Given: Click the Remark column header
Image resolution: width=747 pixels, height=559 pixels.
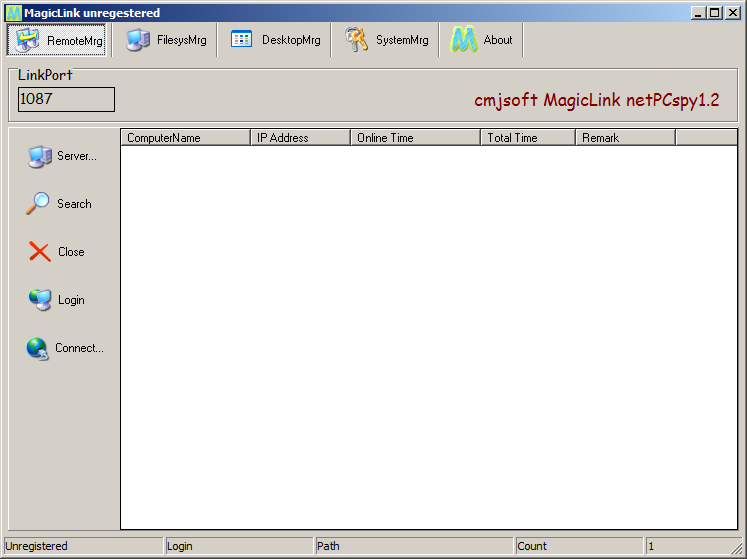Looking at the screenshot, I should (625, 138).
